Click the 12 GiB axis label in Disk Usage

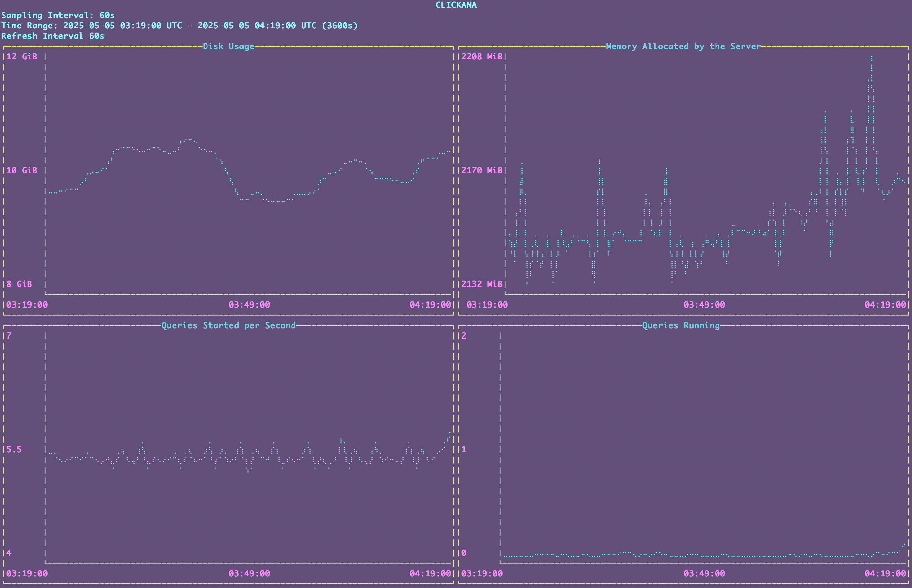coord(22,57)
